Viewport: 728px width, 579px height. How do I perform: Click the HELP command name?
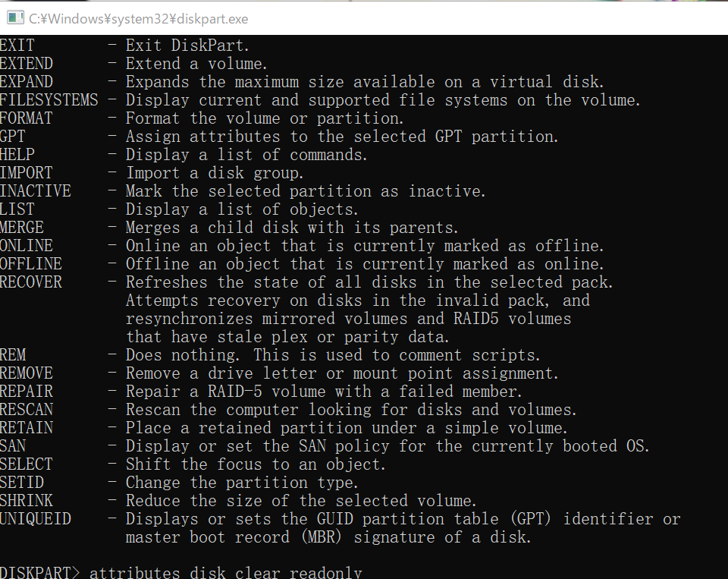tap(17, 155)
